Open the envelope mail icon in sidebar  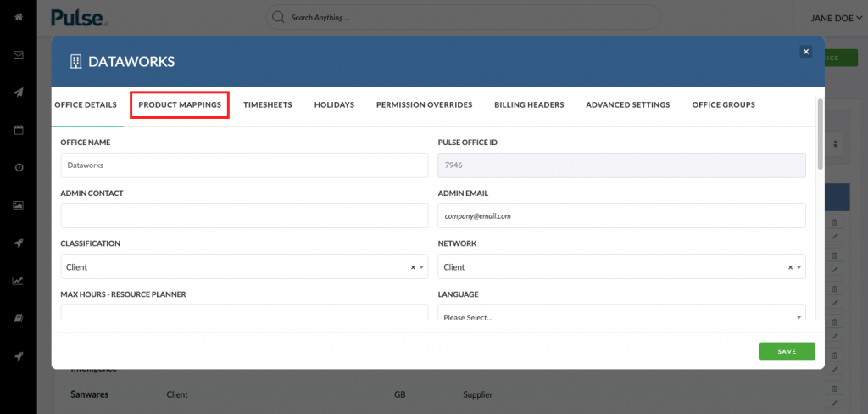pyautogui.click(x=19, y=55)
